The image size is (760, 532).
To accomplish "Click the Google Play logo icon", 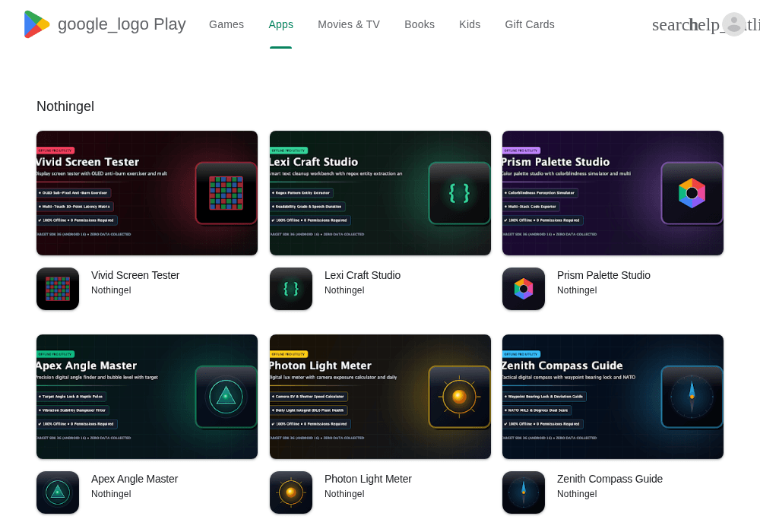I will [x=36, y=24].
